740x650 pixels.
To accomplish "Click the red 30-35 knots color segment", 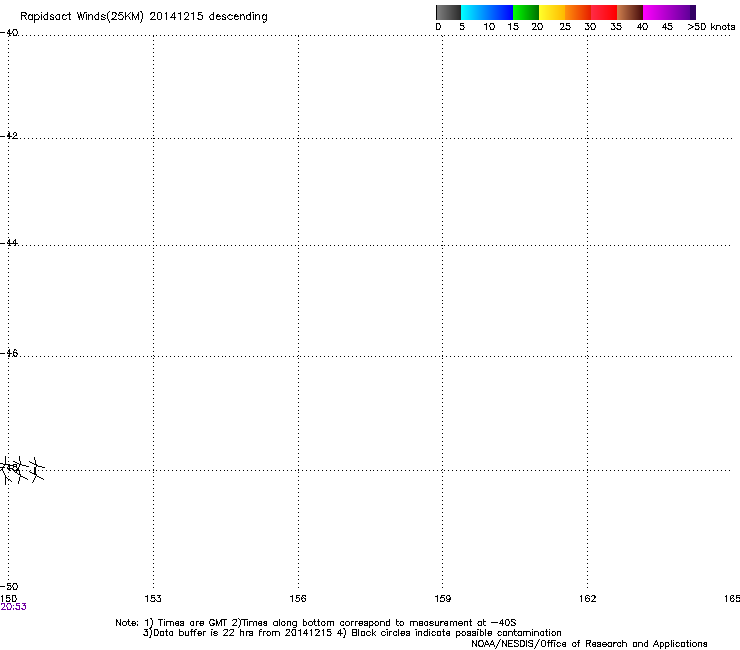I will pyautogui.click(x=604, y=12).
